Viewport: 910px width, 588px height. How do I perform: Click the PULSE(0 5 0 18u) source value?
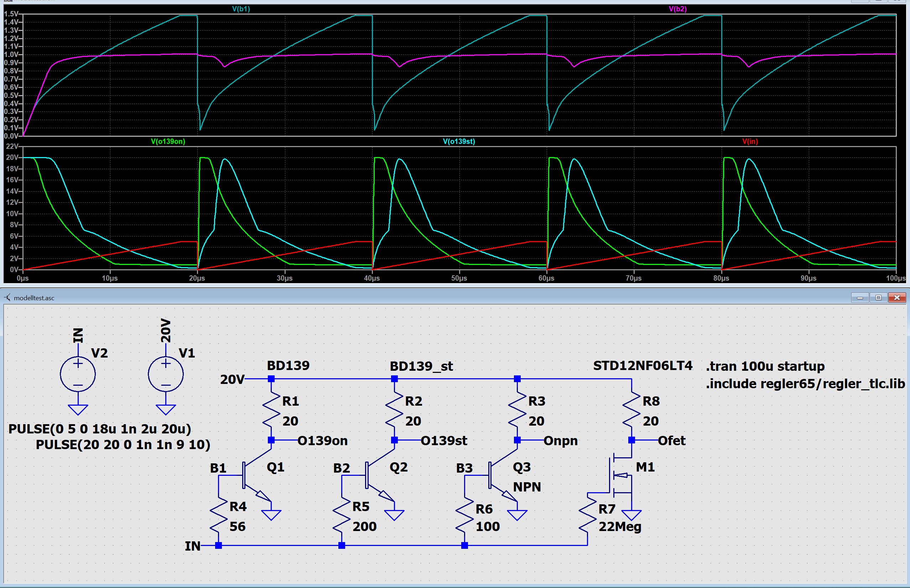point(100,429)
